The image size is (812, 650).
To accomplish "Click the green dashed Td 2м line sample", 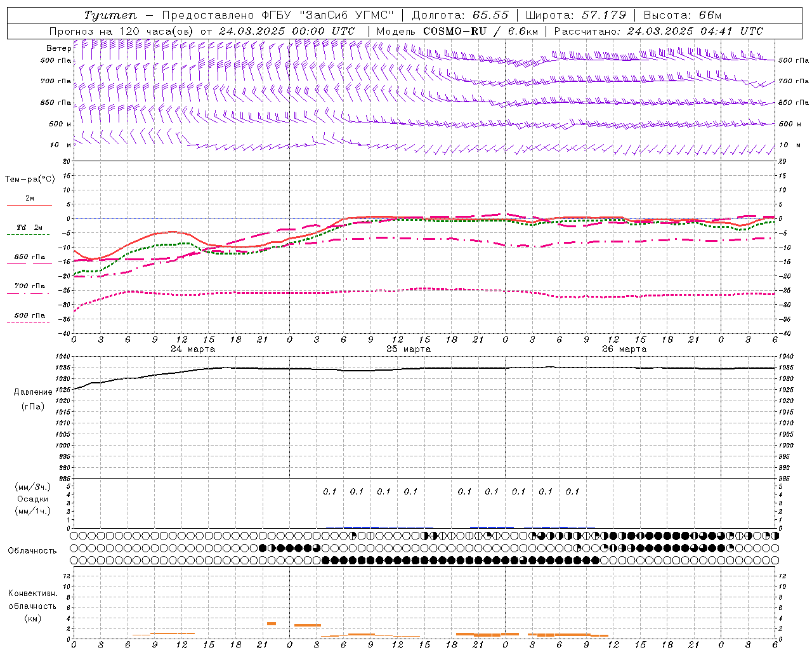I will (28, 234).
